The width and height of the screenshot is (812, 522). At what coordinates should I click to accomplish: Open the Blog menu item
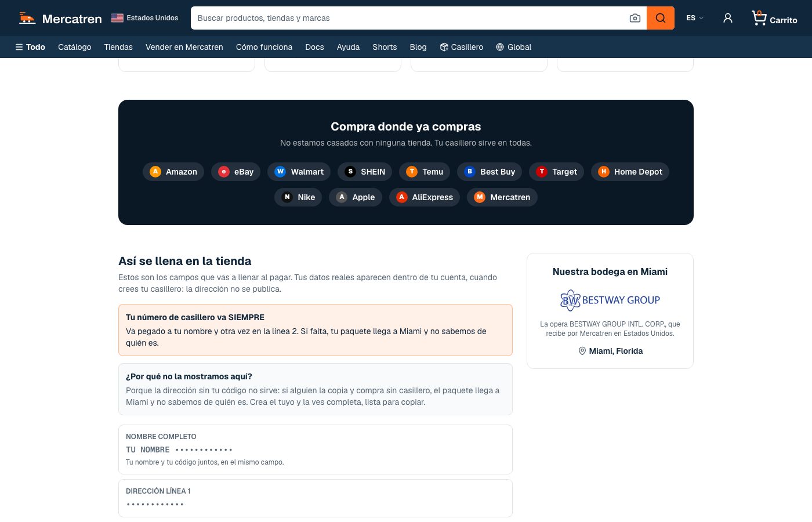[418, 47]
